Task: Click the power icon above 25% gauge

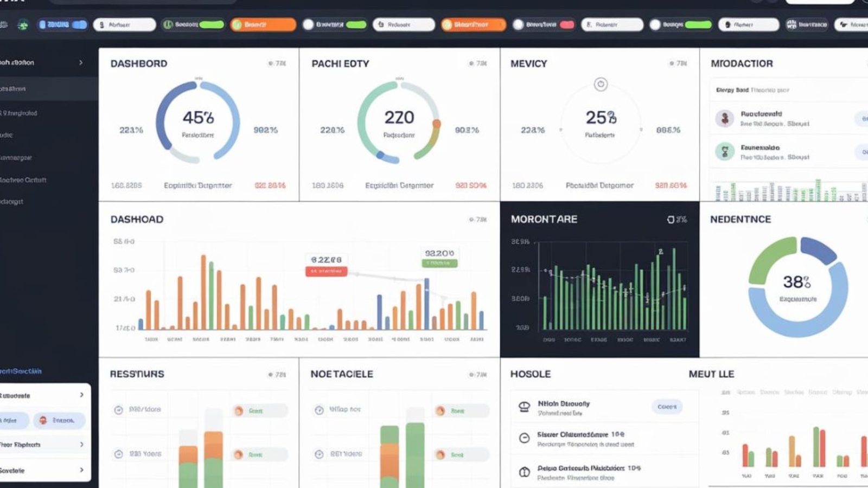Action: pyautogui.click(x=600, y=84)
